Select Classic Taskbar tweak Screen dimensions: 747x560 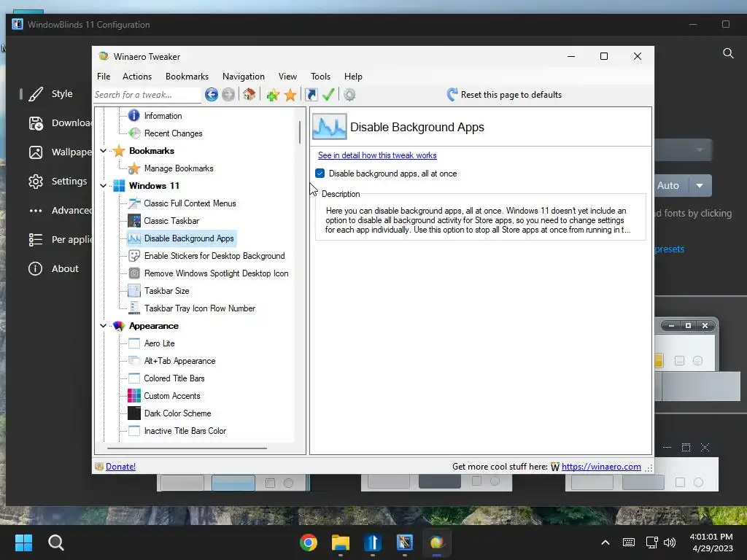coord(171,221)
